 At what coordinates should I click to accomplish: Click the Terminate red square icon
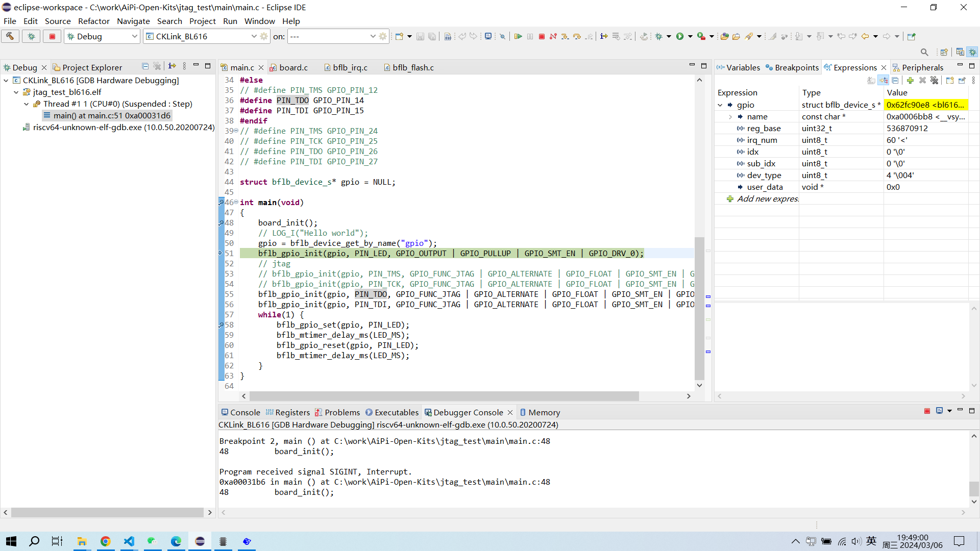pos(542,36)
